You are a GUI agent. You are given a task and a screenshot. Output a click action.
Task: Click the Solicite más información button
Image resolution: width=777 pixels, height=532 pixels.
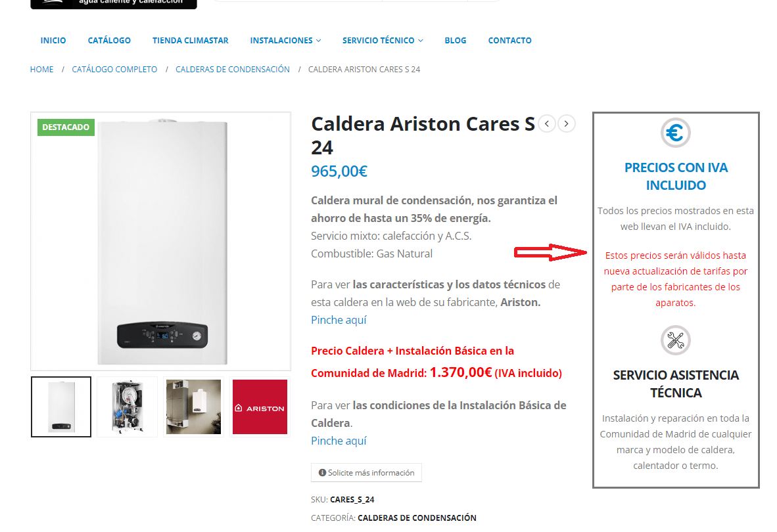click(x=366, y=473)
